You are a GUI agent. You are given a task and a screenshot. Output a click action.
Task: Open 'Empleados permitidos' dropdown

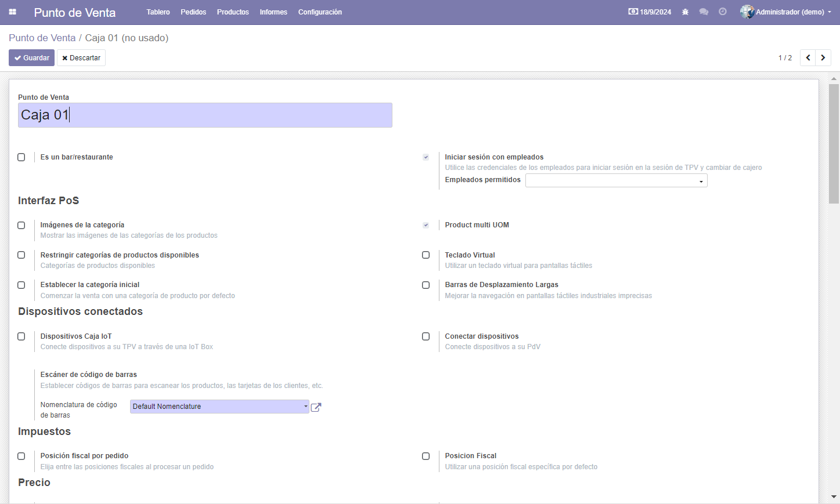(616, 181)
